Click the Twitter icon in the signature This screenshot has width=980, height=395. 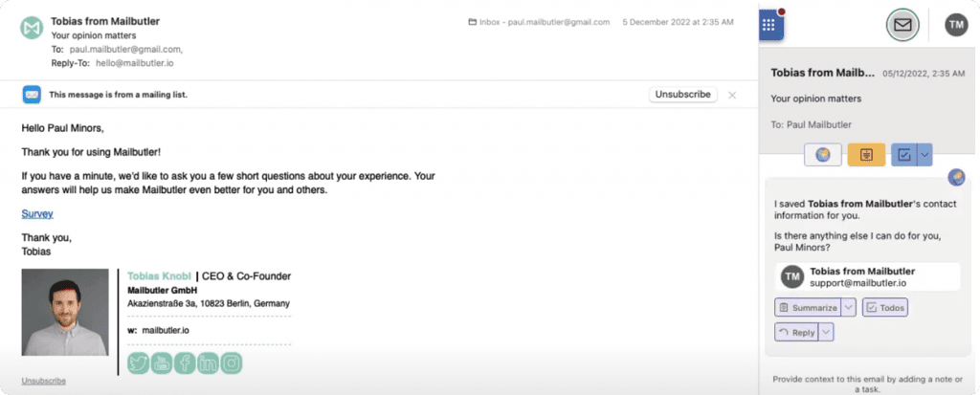pyautogui.click(x=138, y=363)
